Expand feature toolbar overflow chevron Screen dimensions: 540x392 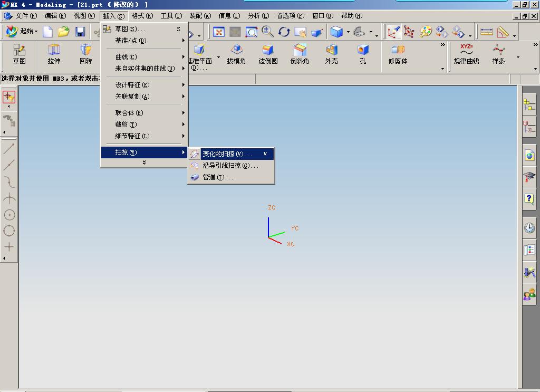pyautogui.click(x=443, y=44)
